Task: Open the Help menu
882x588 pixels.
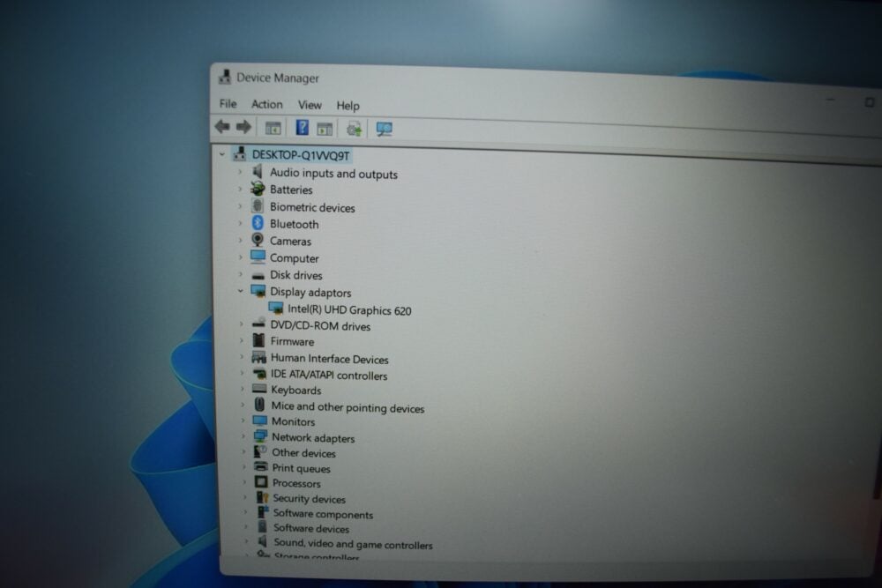Action: [348, 106]
